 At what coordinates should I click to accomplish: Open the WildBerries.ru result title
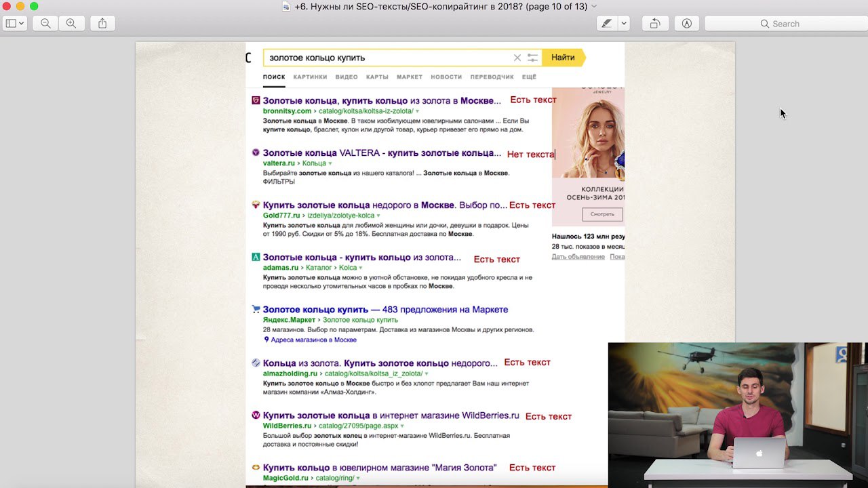click(x=391, y=415)
